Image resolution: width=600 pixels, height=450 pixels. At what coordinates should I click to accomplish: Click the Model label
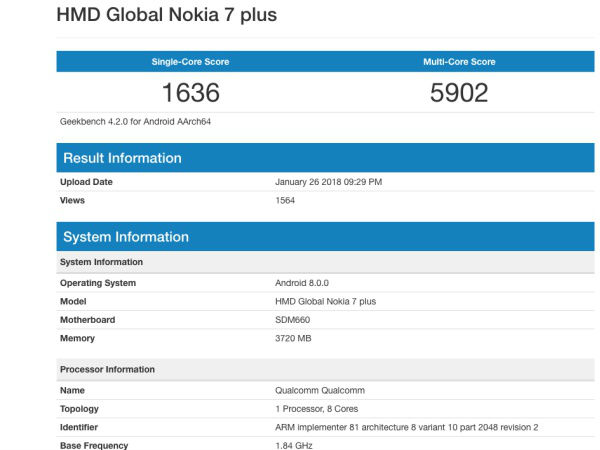click(x=73, y=301)
